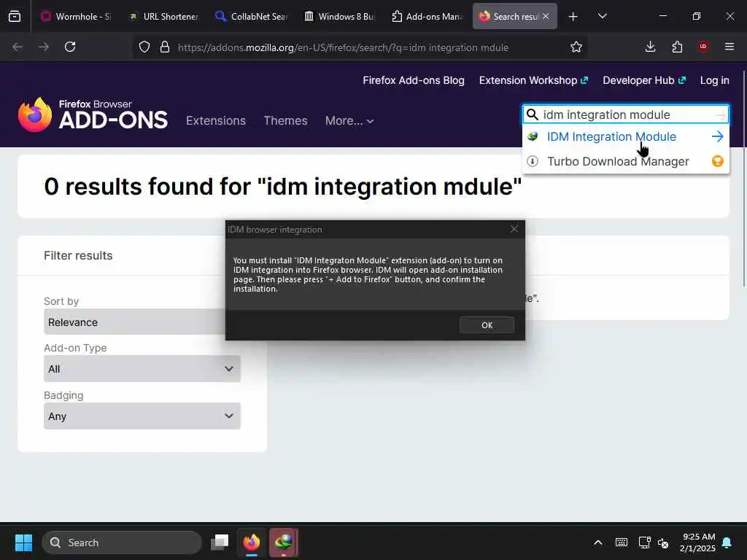Click arrow beside IDM Integration Module suggestion
Image resolution: width=747 pixels, height=560 pixels.
pos(718,136)
